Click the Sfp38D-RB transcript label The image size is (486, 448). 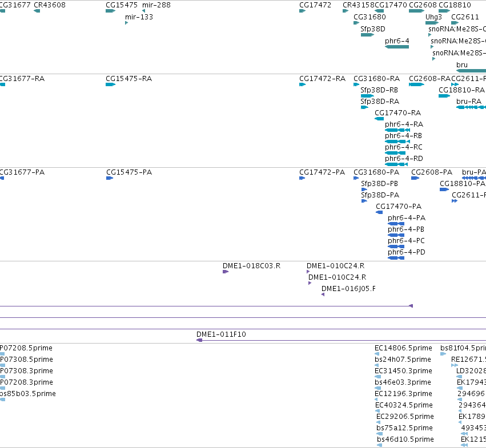pos(379,90)
